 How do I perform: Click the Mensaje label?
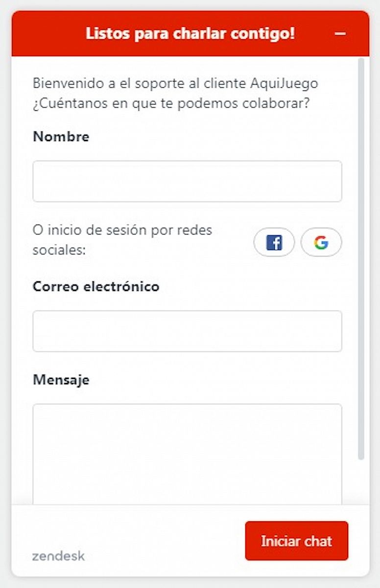[61, 379]
